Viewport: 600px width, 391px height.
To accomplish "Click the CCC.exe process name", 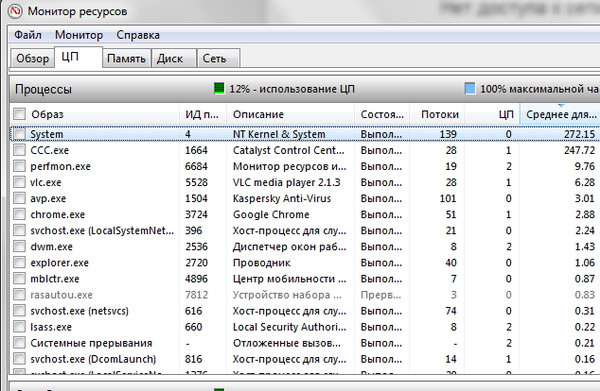I will pyautogui.click(x=50, y=150).
